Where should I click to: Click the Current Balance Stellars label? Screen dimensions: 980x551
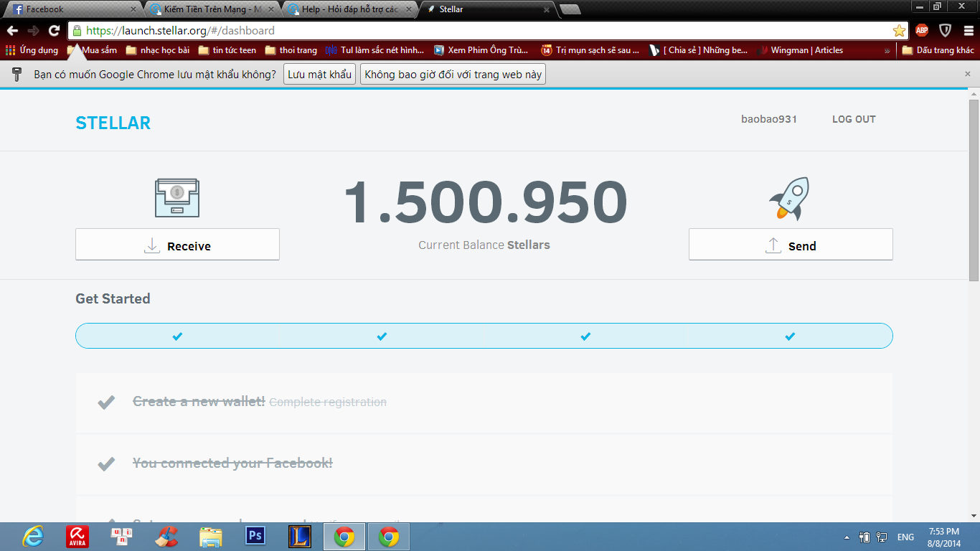[484, 245]
